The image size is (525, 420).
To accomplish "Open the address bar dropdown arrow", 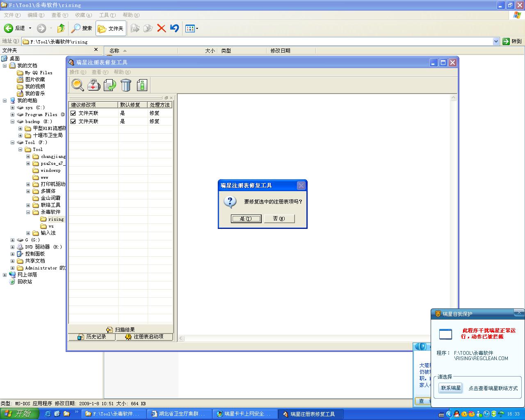I will point(495,41).
